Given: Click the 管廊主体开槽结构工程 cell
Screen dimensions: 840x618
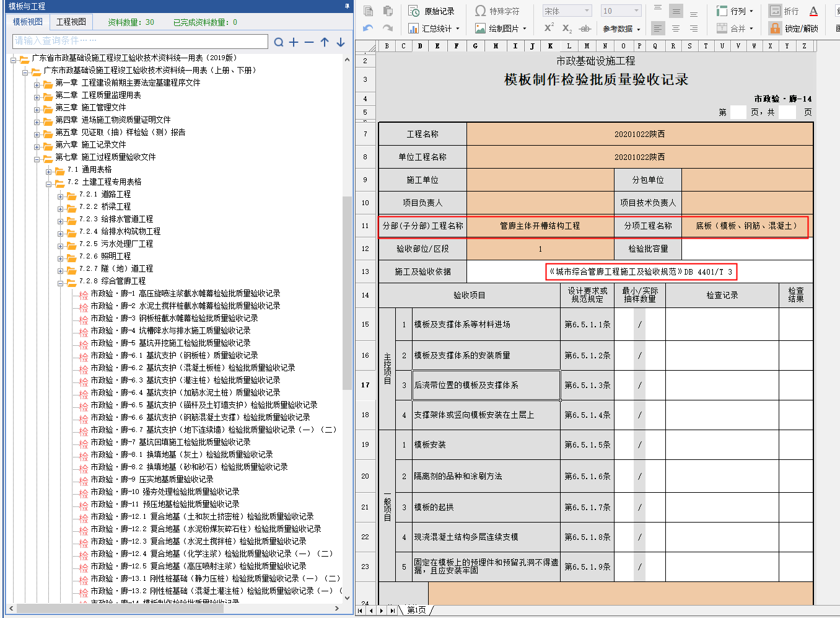Looking at the screenshot, I should 540,226.
